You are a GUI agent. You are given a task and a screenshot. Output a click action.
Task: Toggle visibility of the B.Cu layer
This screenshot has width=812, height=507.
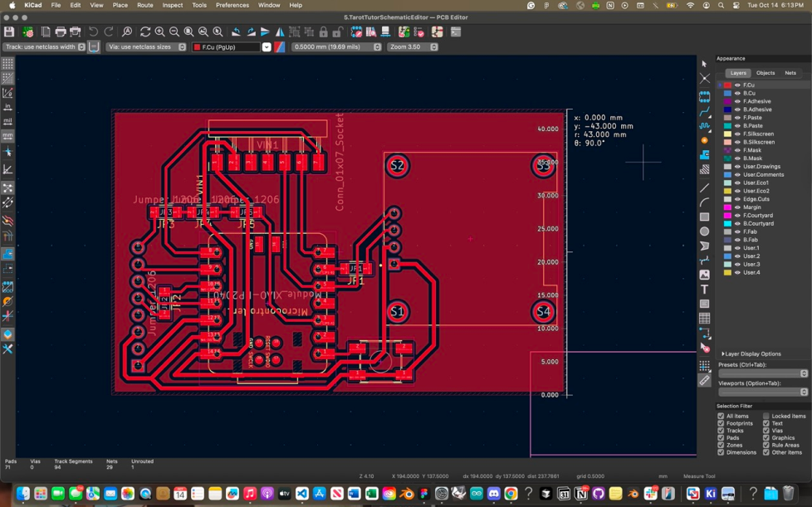point(737,93)
